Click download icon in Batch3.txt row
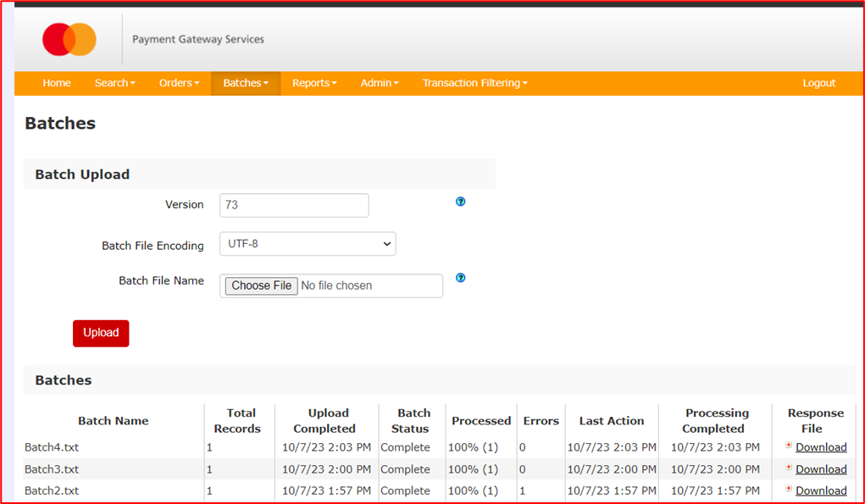865x504 pixels. [789, 468]
